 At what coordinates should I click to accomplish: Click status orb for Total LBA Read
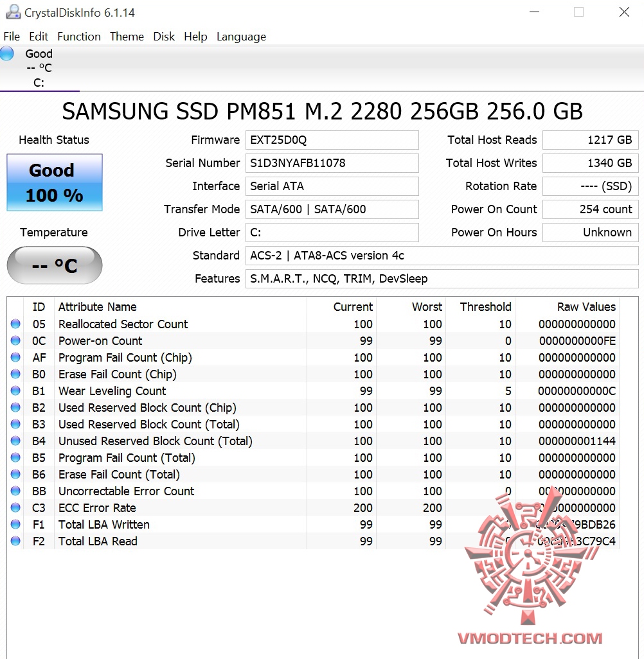click(x=15, y=541)
